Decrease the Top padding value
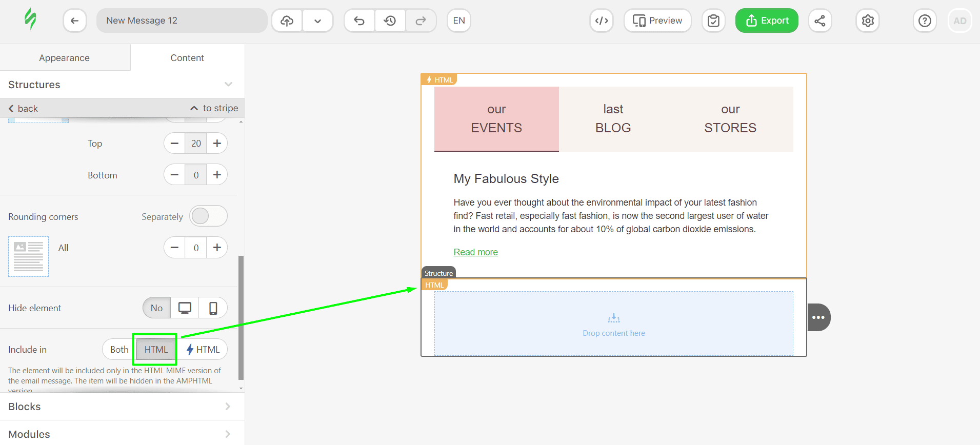The image size is (980, 445). [174, 144]
